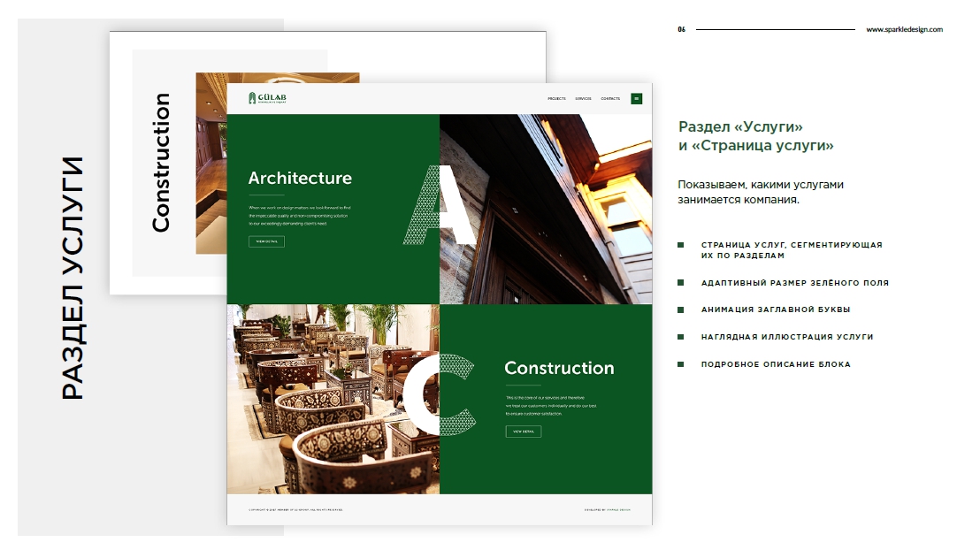Click the wooden interior photo behind the mockup
Screen dimensions: 980x550
211,163
